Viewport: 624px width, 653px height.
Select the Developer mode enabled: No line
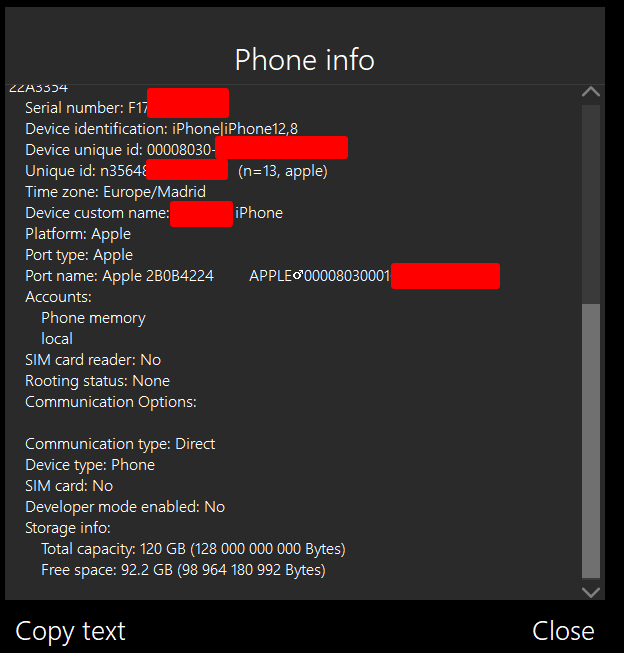[x=125, y=507]
